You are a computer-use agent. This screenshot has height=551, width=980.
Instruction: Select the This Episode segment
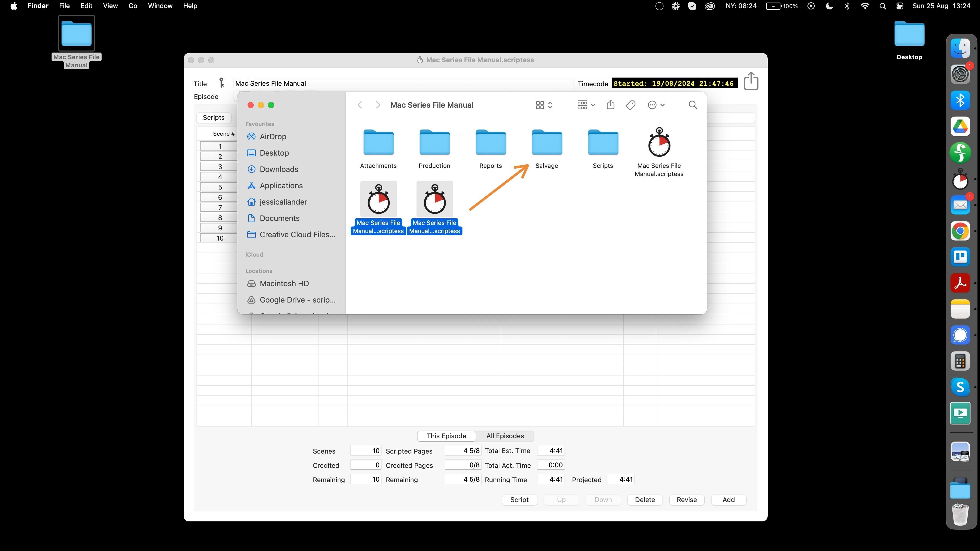446,436
